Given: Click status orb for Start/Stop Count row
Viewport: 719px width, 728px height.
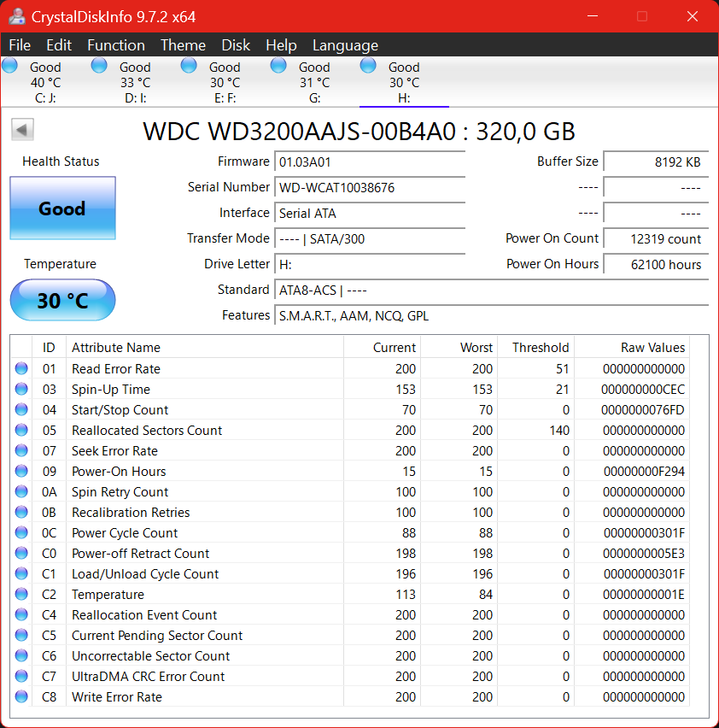Looking at the screenshot, I should pos(21,409).
